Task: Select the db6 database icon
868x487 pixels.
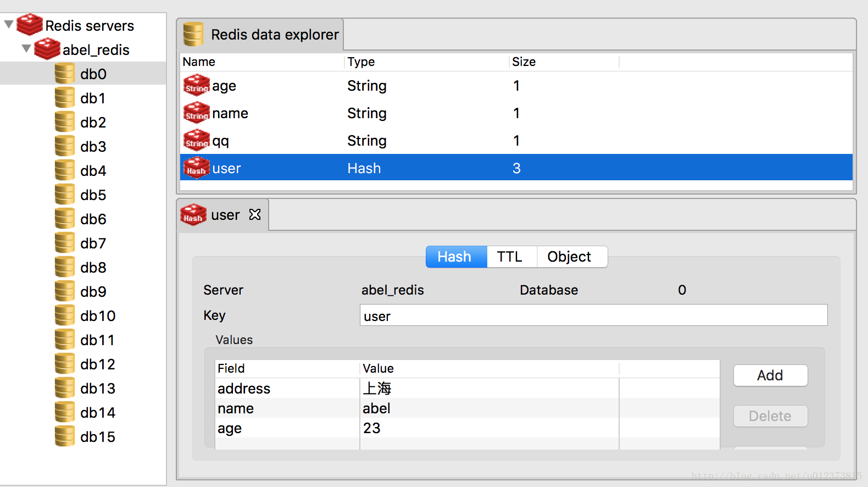Action: pyautogui.click(x=65, y=218)
